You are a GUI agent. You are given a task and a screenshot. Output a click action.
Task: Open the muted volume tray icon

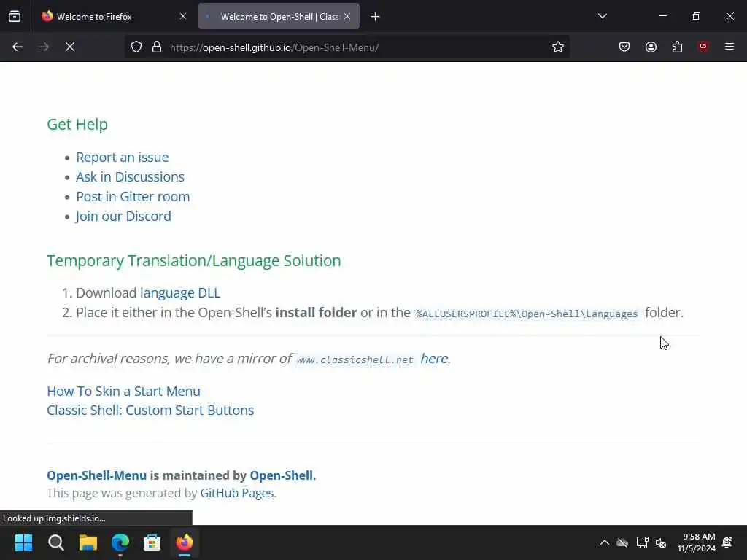coord(661,542)
